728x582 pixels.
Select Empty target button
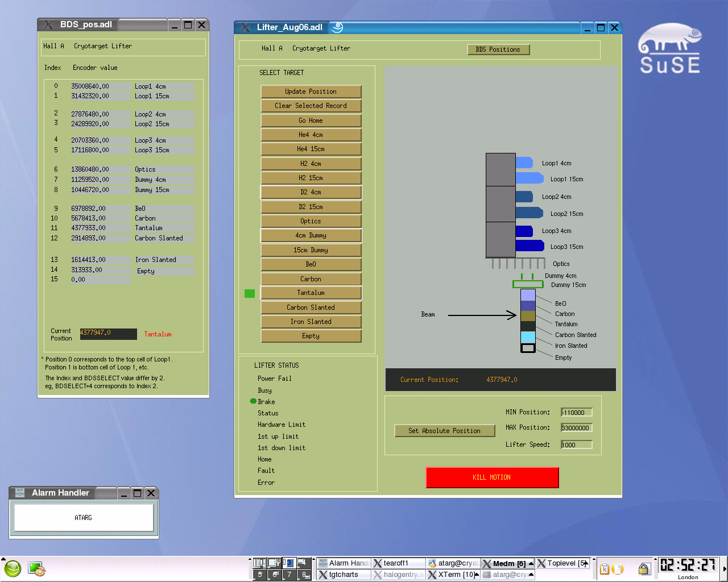(311, 336)
